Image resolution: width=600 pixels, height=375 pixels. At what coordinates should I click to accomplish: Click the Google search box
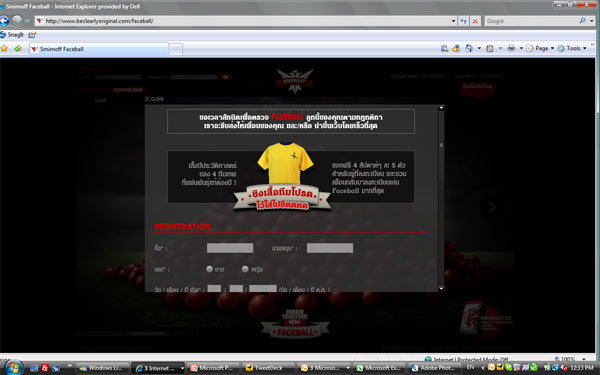tap(531, 21)
